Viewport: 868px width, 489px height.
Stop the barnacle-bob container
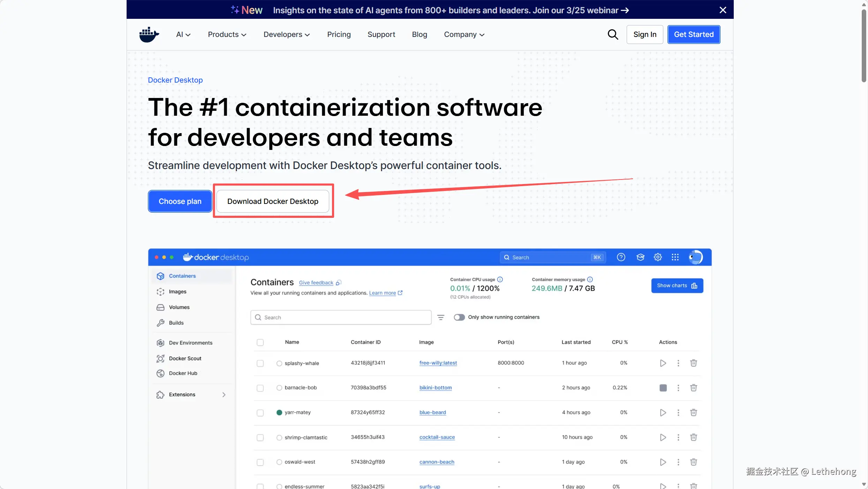pos(663,388)
